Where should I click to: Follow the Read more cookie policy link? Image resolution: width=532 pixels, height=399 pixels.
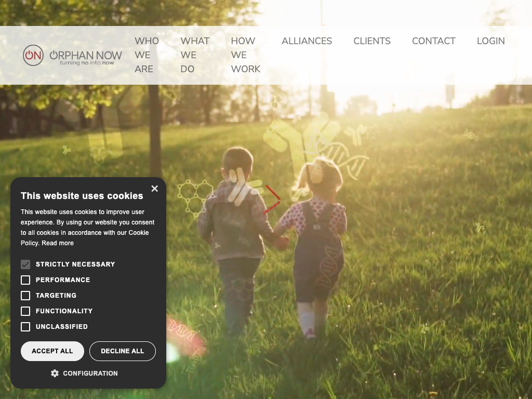(58, 243)
